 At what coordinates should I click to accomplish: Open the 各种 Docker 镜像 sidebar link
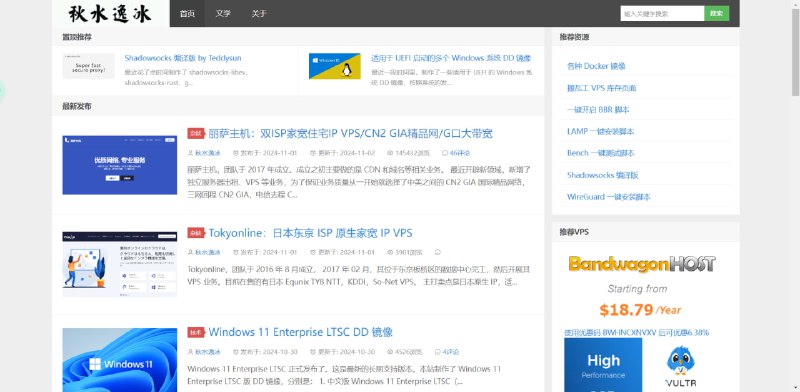click(596, 66)
